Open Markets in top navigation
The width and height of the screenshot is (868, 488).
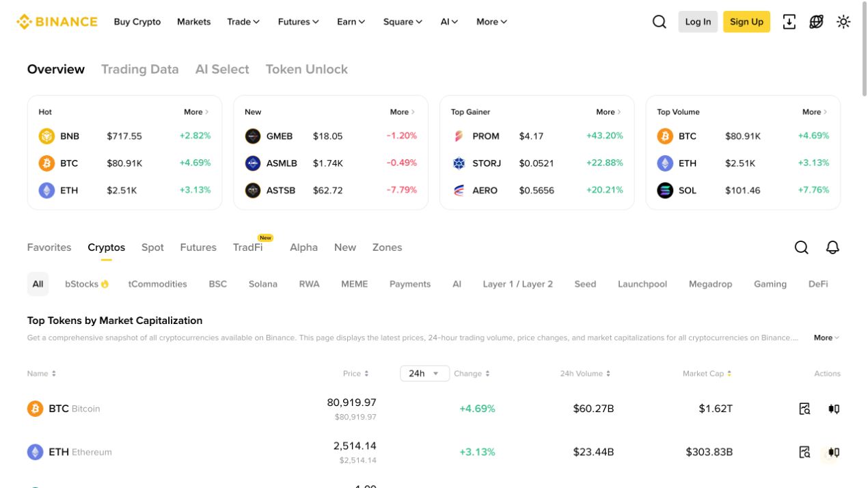tap(194, 22)
